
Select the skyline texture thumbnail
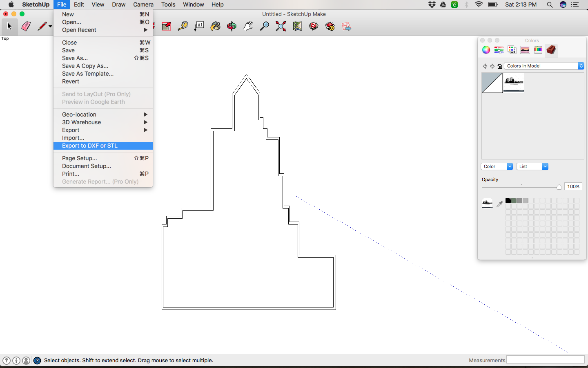[x=514, y=83]
